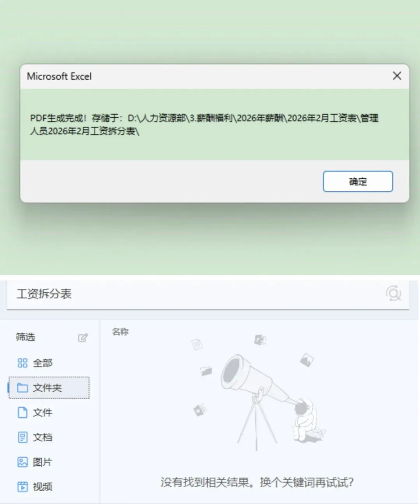Viewport: 420px width, 504px height.
Task: Click the floating Word document icon
Action: 197,344
